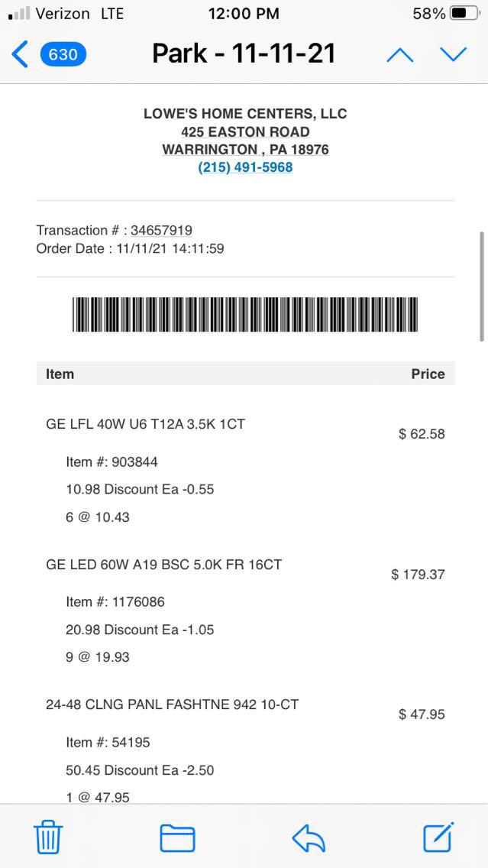Go to next message with down chevron
This screenshot has height=868, width=488.
(453, 54)
